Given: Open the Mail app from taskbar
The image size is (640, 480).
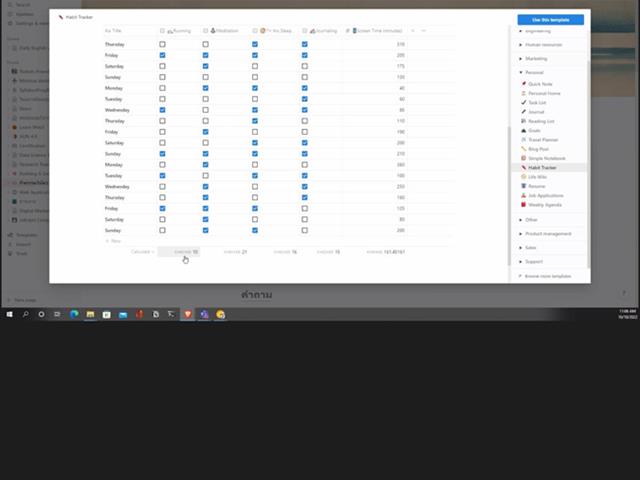Looking at the screenshot, I should coord(123,315).
